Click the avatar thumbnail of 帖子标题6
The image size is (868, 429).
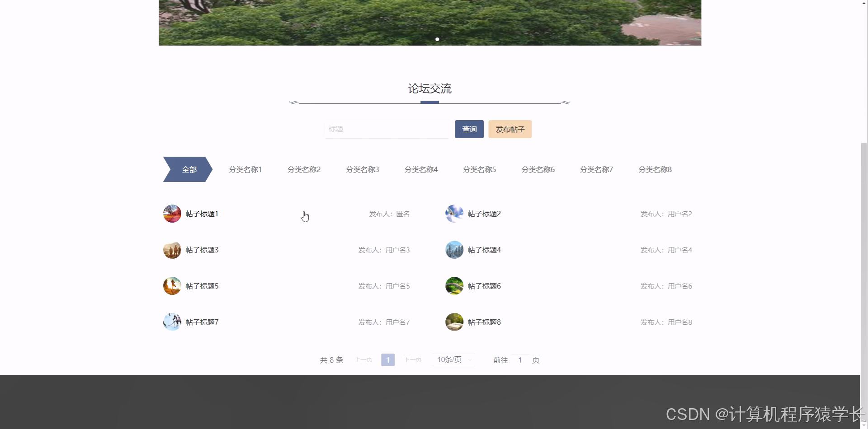click(x=454, y=285)
